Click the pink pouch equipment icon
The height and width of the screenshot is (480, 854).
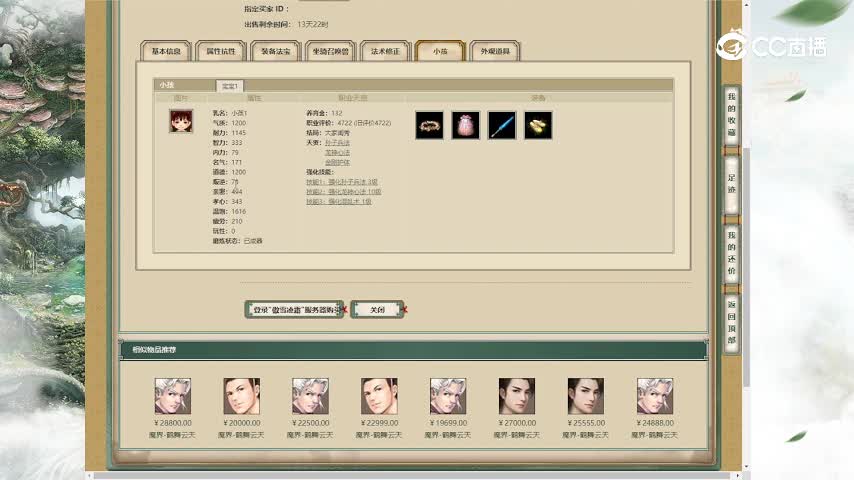coord(466,125)
